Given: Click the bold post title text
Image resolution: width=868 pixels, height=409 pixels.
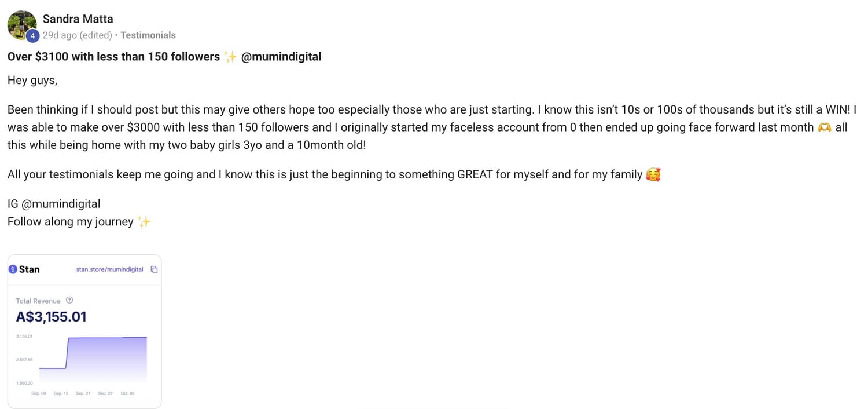Looking at the screenshot, I should tap(113, 57).
